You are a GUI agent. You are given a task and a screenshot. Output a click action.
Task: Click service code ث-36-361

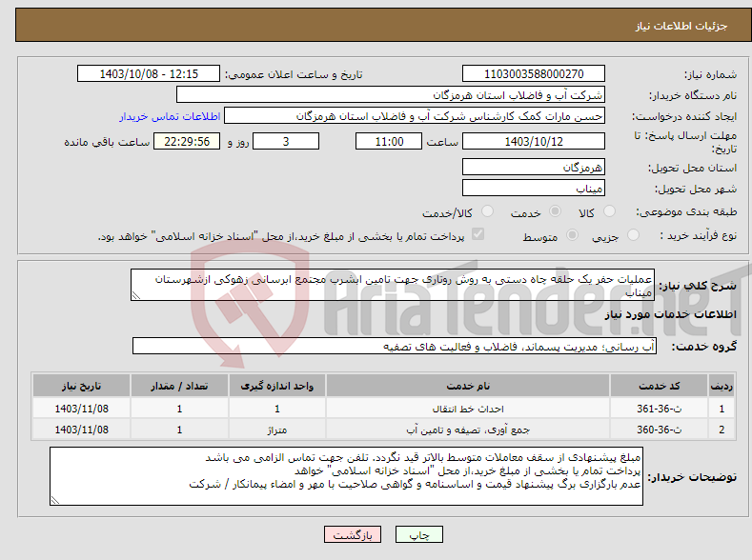[659, 409]
